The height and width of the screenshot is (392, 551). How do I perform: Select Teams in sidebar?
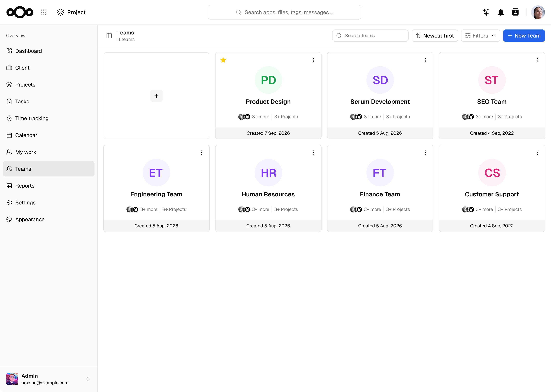[x=49, y=169]
